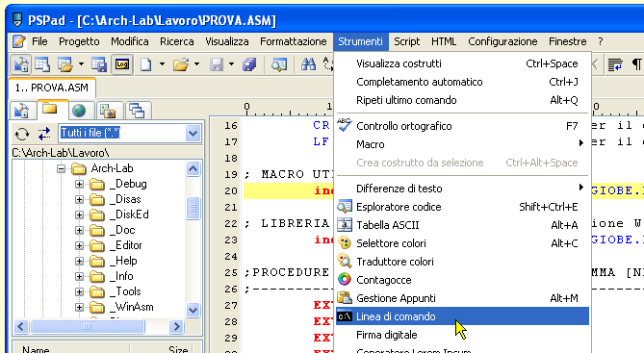
Task: Choose Controllo ortografico spell check entry
Action: (462, 126)
